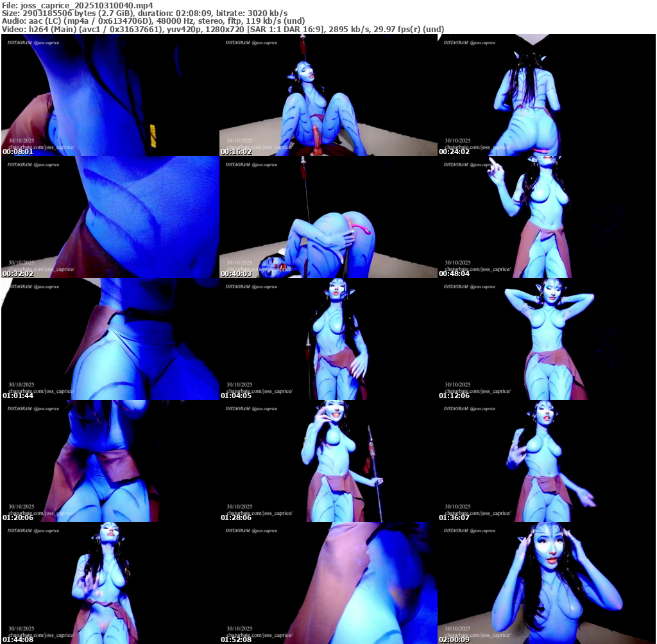Select the thumbnail stamped 00:08:01
Screen dimensions: 657x644
110,95
